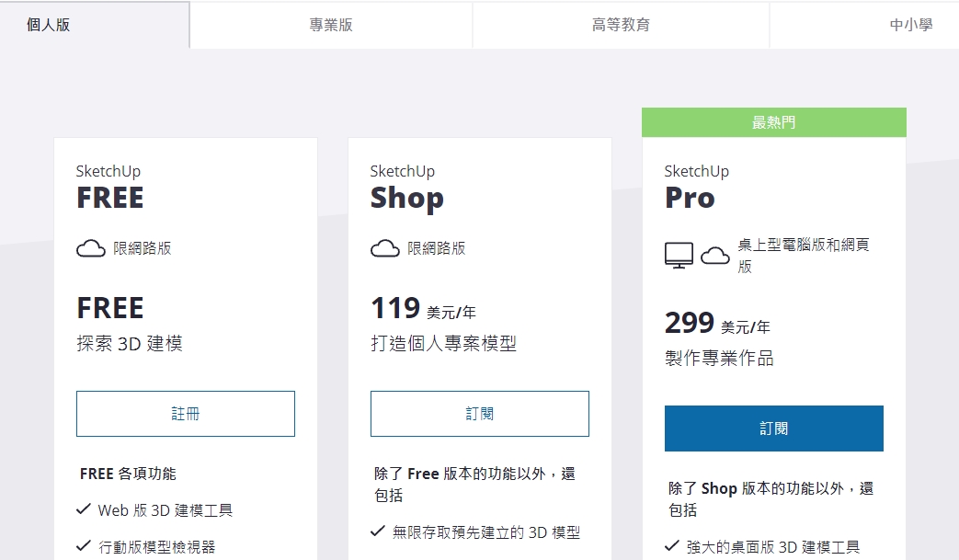This screenshot has height=560, width=959.
Task: Click the 限網路版 label under SketchUp Shop
Action: pos(437,249)
